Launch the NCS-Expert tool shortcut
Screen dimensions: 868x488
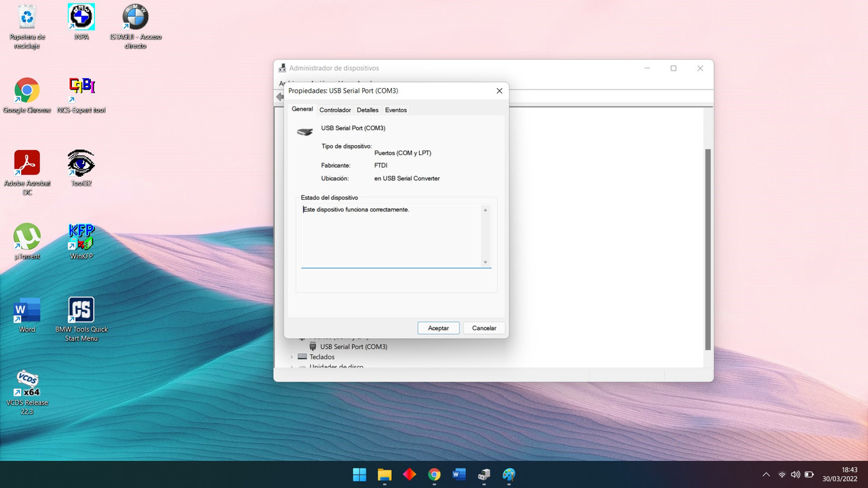(81, 96)
